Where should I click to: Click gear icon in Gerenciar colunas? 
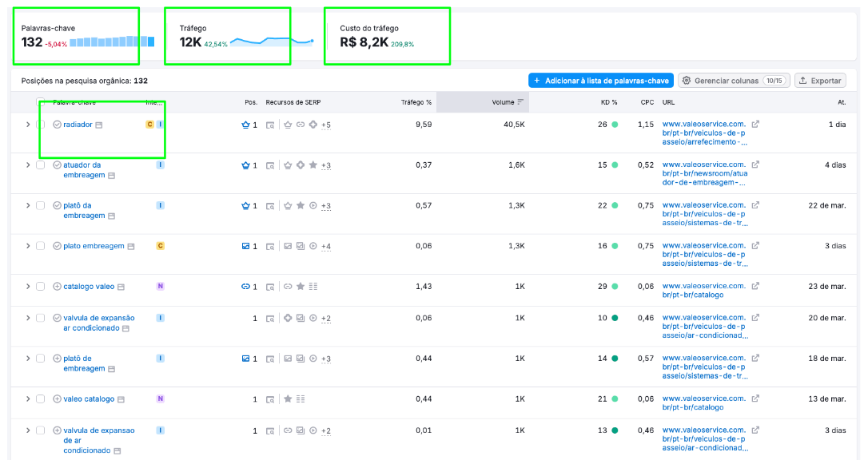[687, 81]
